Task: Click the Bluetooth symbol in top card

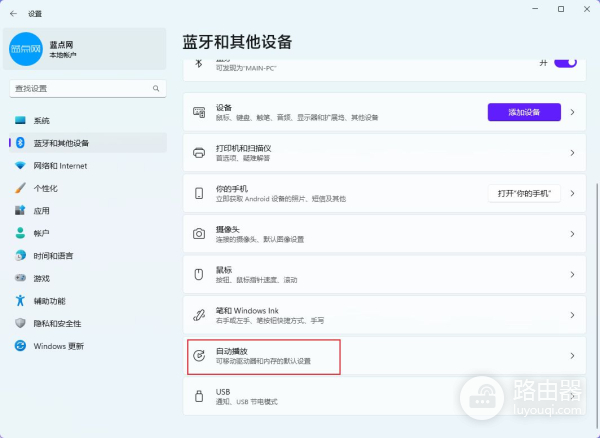Action: pyautogui.click(x=199, y=63)
